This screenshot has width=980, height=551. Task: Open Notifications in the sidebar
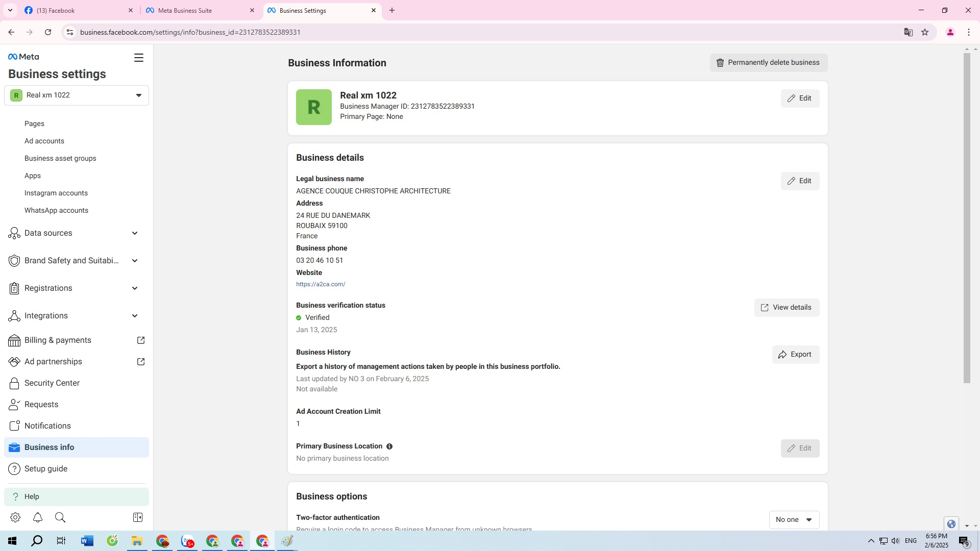(77, 426)
